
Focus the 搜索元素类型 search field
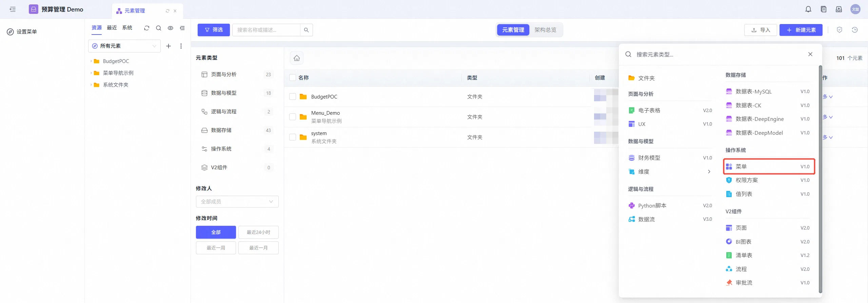click(x=719, y=55)
